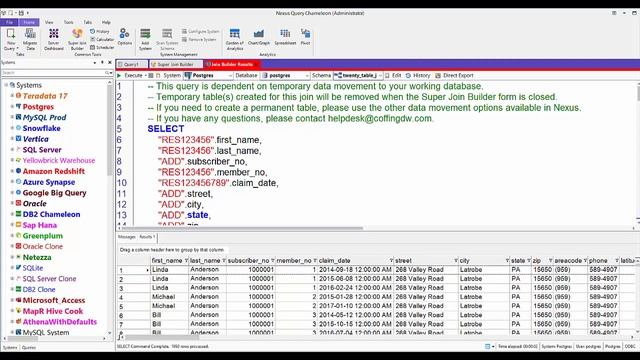Open the Garden of Analytics
640x360 pixels.
[235, 39]
